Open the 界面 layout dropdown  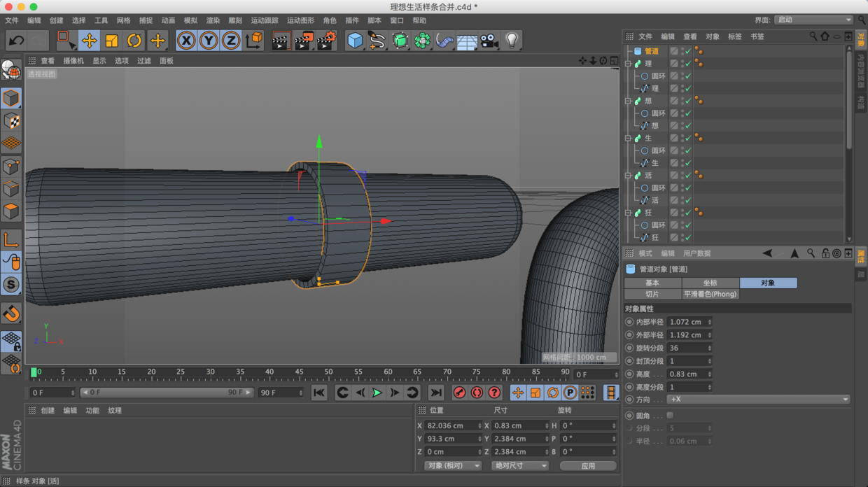coord(813,20)
